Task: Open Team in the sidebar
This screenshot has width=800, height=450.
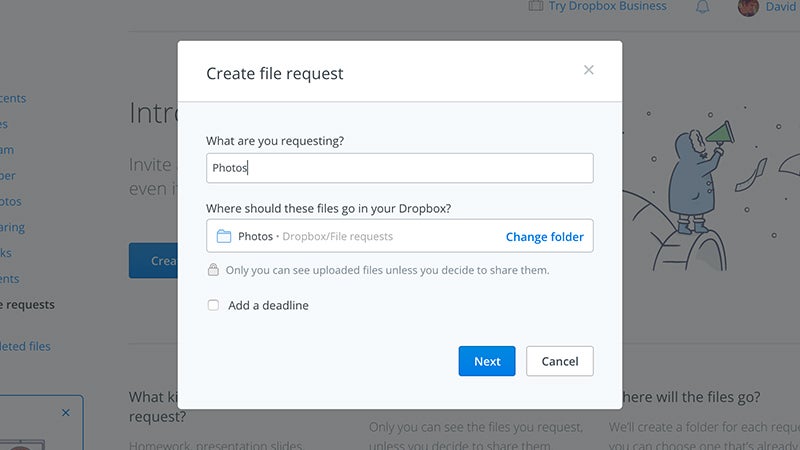Action: [x=7, y=149]
